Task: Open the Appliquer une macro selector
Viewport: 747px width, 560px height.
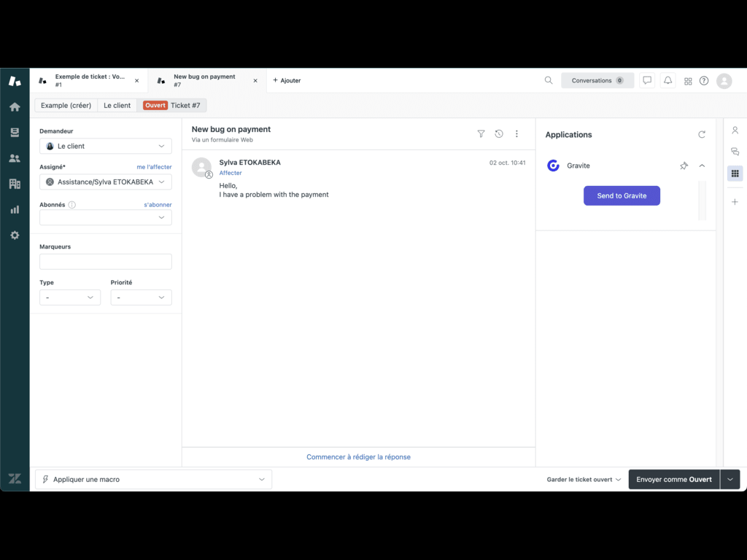Action: tap(153, 479)
